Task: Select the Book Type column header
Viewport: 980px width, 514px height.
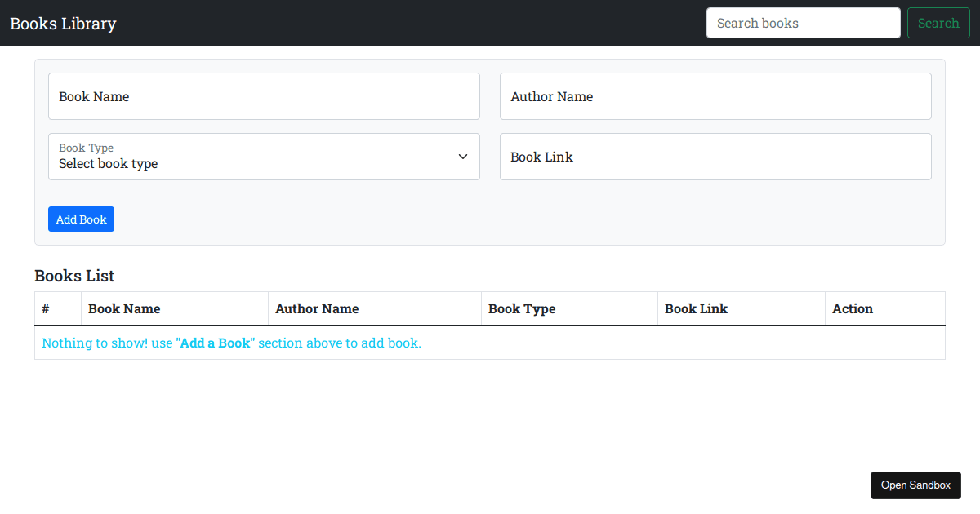Action: (x=522, y=308)
